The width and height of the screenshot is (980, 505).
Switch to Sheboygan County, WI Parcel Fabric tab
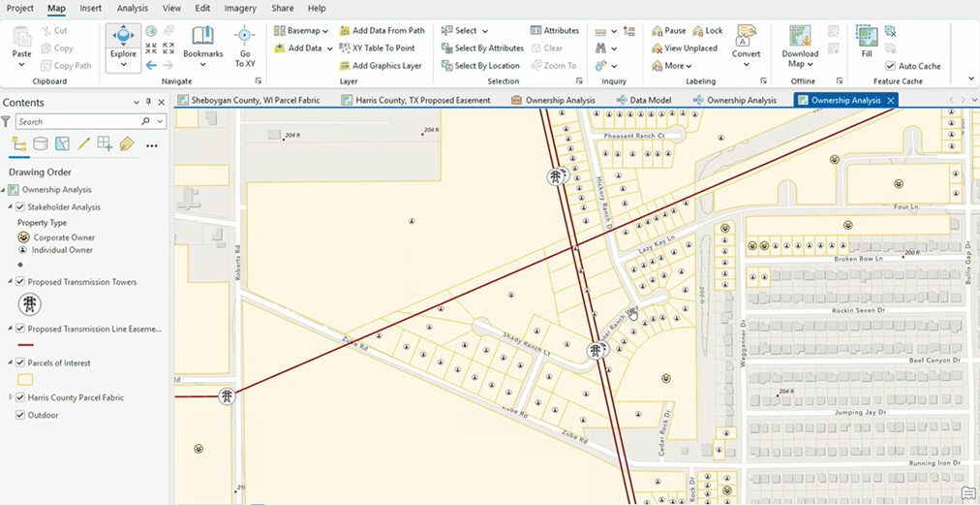pyautogui.click(x=250, y=100)
